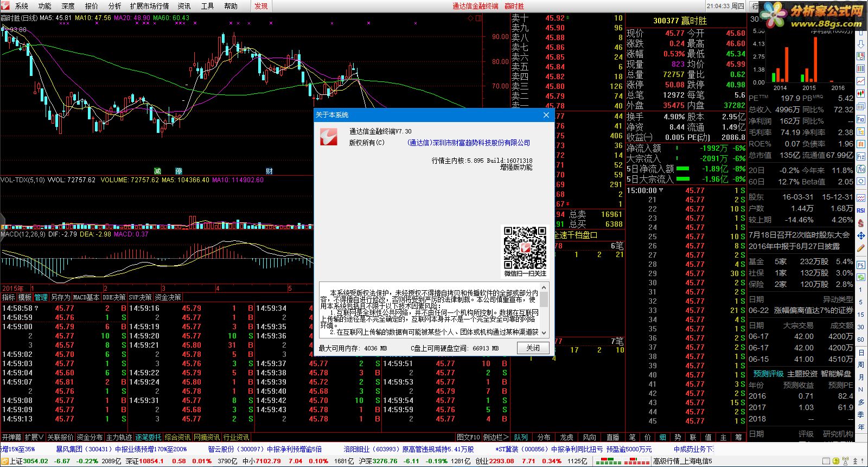Click the 速千档盘口 link
The image size is (868, 467).
[576, 235]
